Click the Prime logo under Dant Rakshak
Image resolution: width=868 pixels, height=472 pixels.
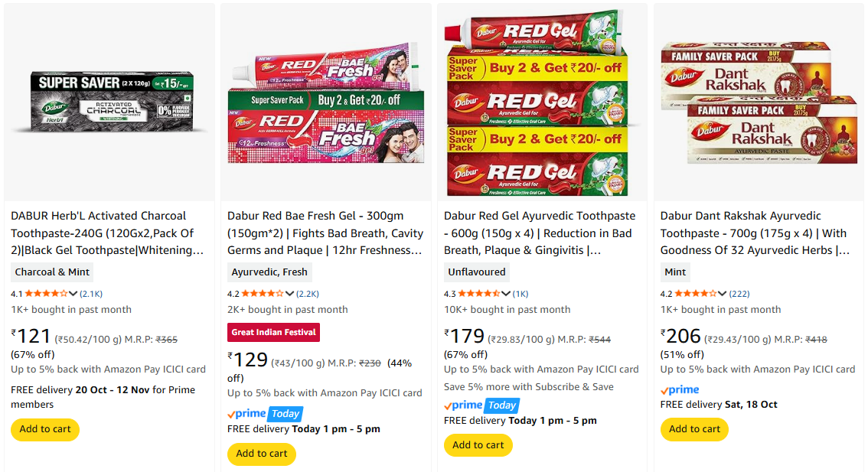click(680, 390)
